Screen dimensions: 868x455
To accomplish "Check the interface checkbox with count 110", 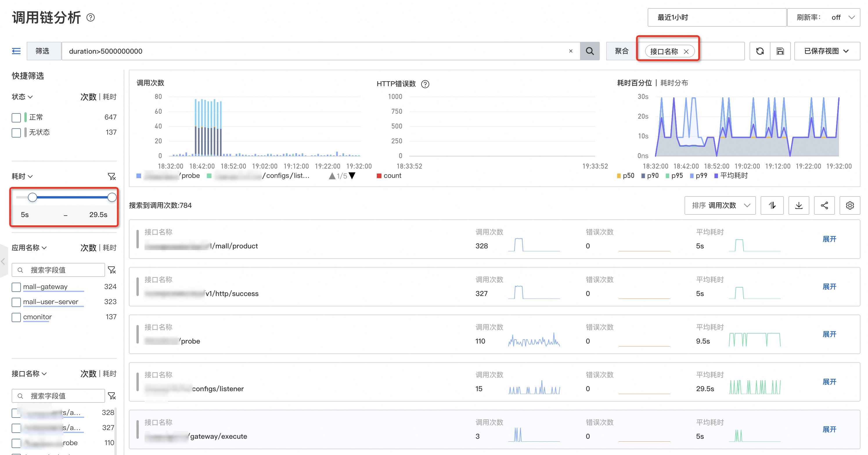I will [x=16, y=443].
